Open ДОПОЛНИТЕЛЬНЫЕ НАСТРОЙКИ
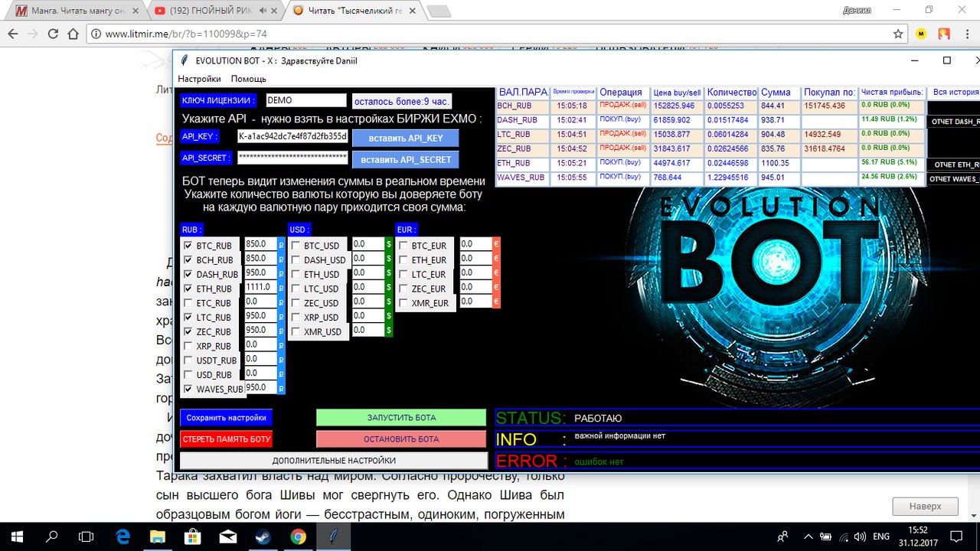980x551 pixels. (334, 461)
